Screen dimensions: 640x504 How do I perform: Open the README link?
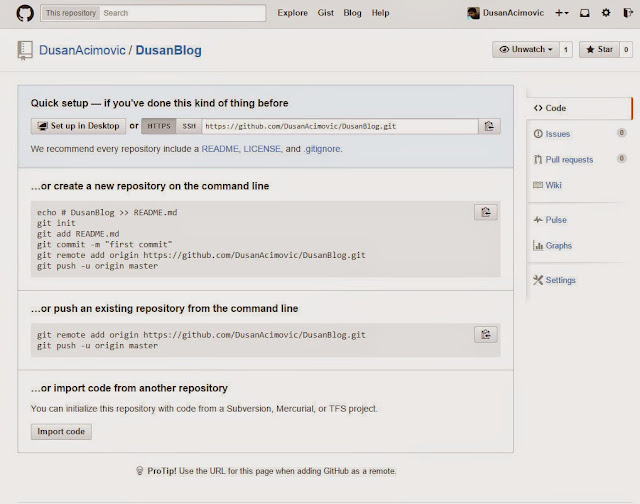tap(220, 149)
